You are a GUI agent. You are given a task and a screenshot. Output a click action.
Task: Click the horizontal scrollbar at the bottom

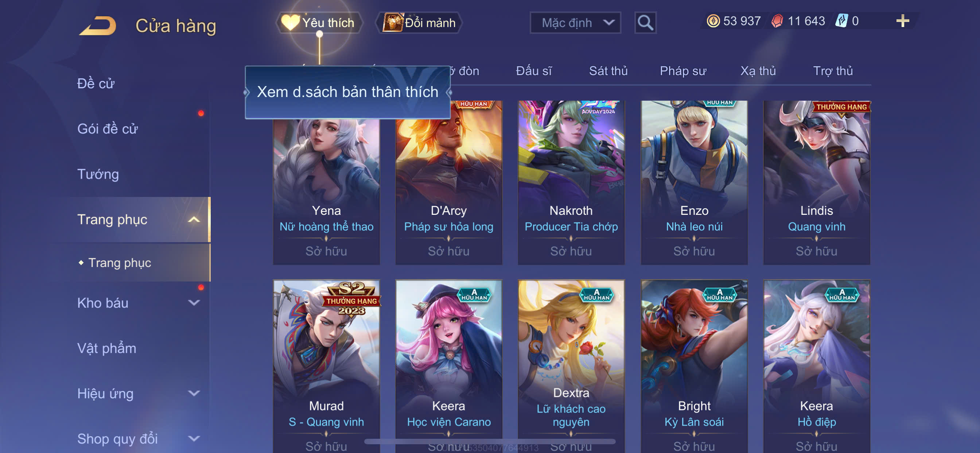[x=490, y=442]
